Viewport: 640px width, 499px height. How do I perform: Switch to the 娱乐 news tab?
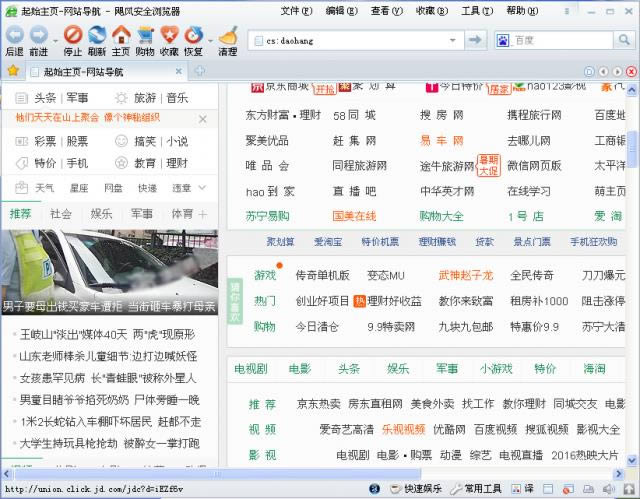pos(101,213)
